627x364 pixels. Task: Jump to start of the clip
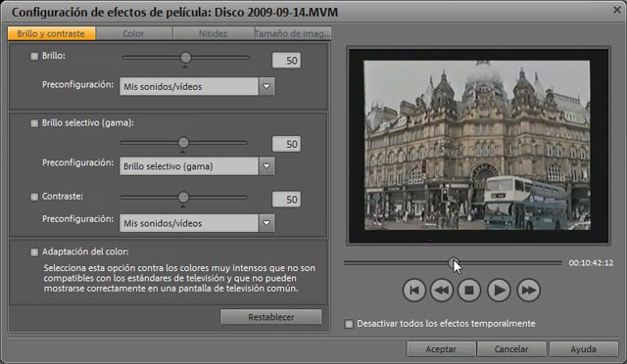(413, 291)
